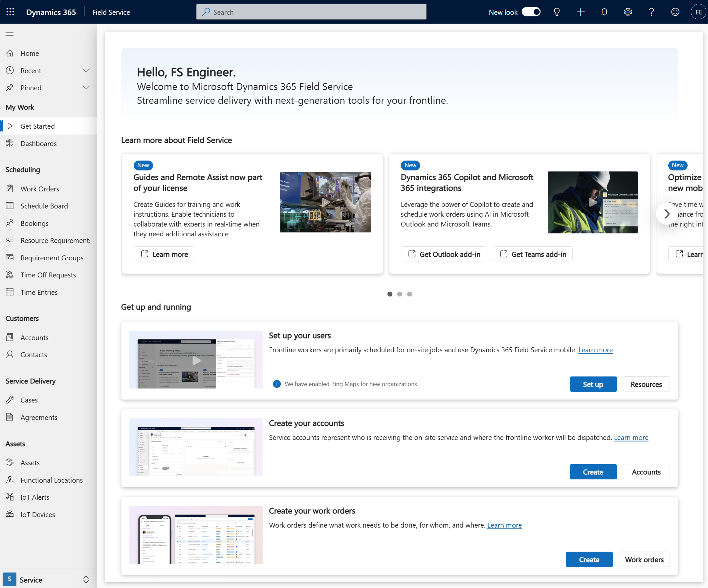The image size is (708, 588).
Task: Select the Assets icon in sidebar
Action: pyautogui.click(x=11, y=462)
